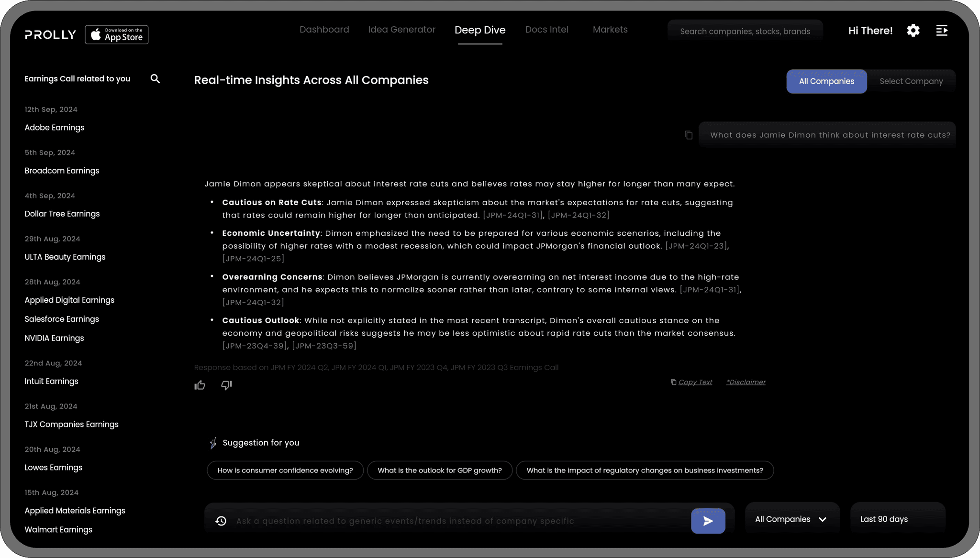Click the Download on App Store badge
980x558 pixels.
tap(117, 34)
